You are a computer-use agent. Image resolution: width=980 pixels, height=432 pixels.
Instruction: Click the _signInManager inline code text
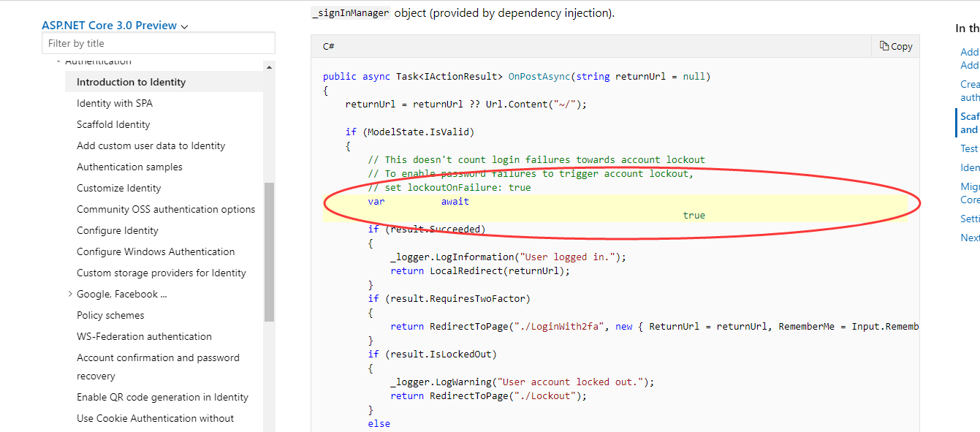[351, 13]
